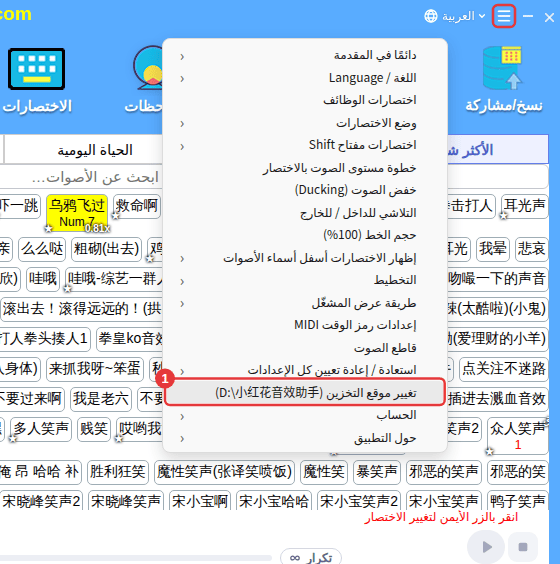Select خطوة مستوى الصوت بالاختصار

pos(305,168)
